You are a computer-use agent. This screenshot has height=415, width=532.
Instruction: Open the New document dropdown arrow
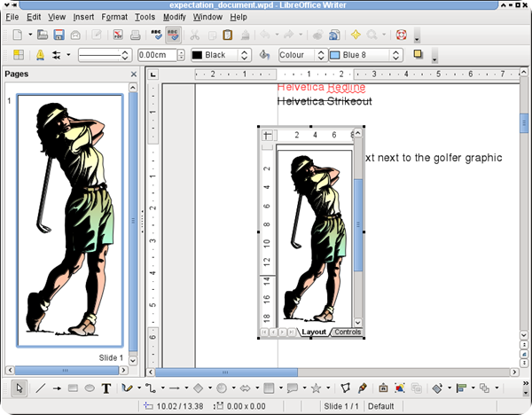(x=30, y=35)
